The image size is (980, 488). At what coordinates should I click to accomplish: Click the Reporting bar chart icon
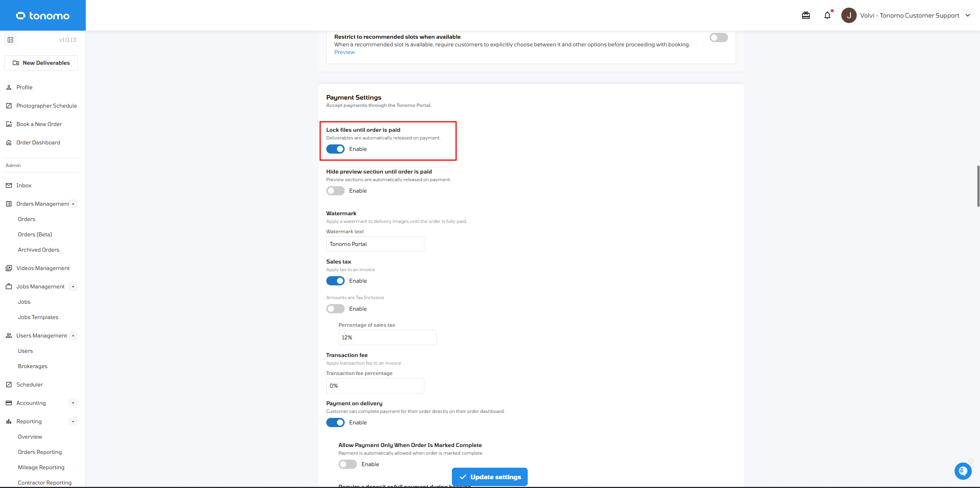coord(9,421)
